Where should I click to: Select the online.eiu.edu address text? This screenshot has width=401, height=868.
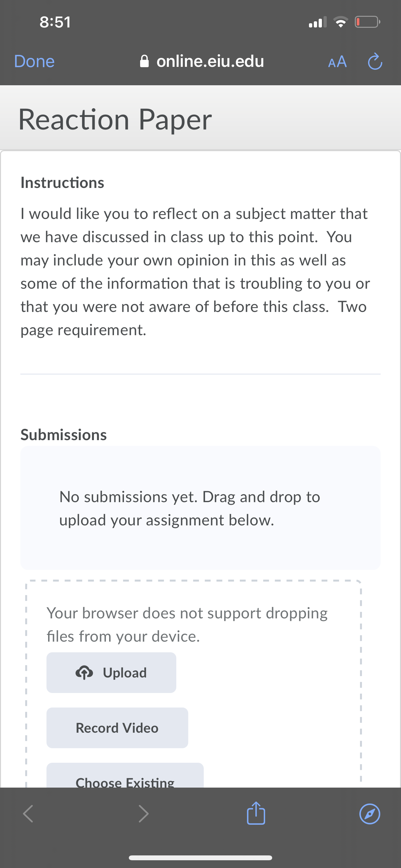(x=210, y=61)
